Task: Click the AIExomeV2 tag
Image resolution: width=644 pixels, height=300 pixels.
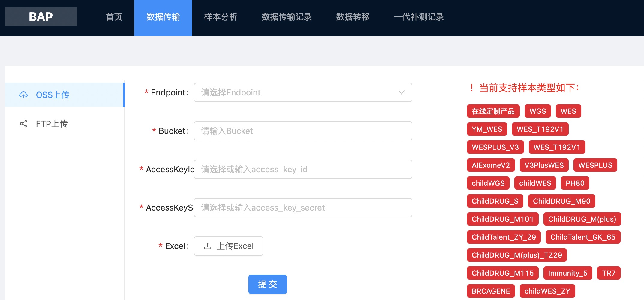Action: pos(491,165)
